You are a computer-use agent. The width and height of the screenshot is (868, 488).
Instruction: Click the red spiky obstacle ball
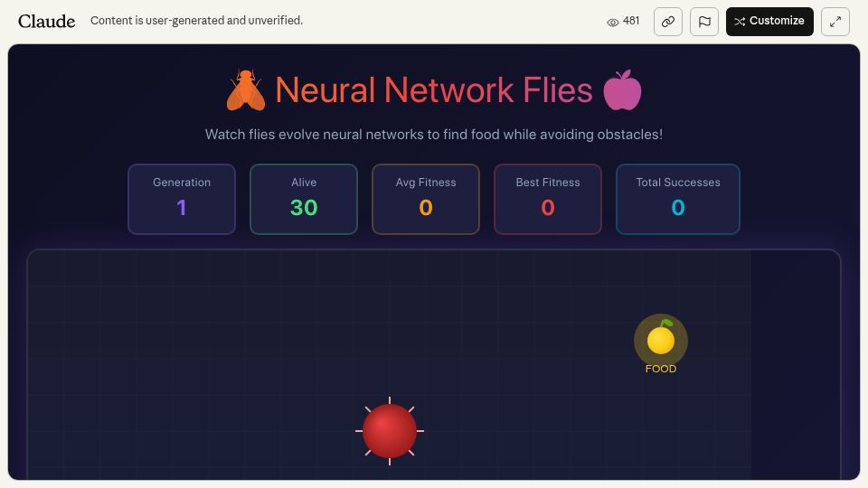coord(390,430)
